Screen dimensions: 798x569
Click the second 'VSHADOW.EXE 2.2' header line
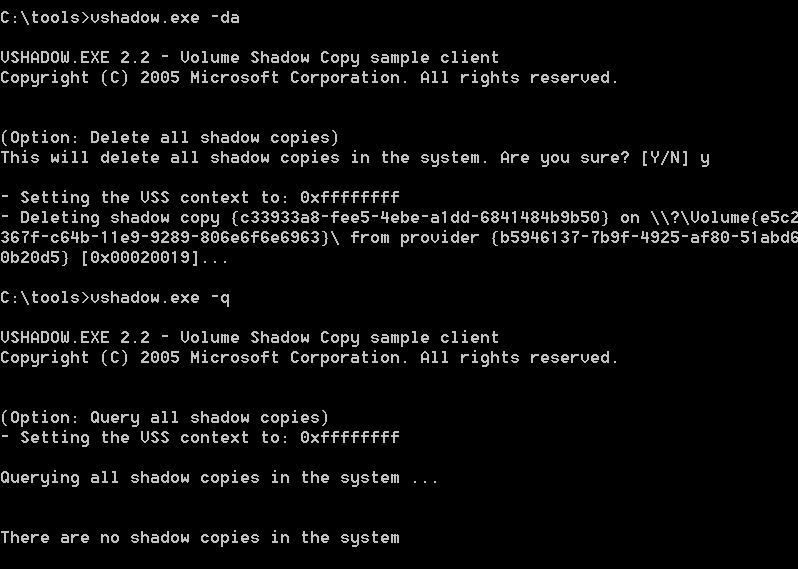[249, 337]
